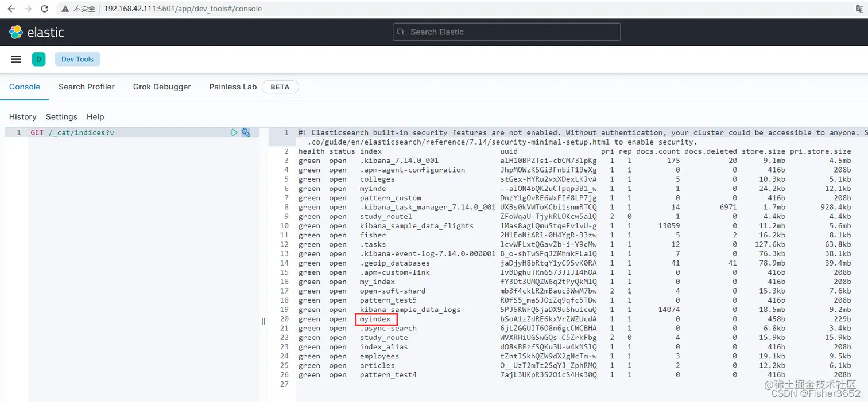Run the request with the play icon
Screen dimensions: 868x402
click(x=234, y=132)
